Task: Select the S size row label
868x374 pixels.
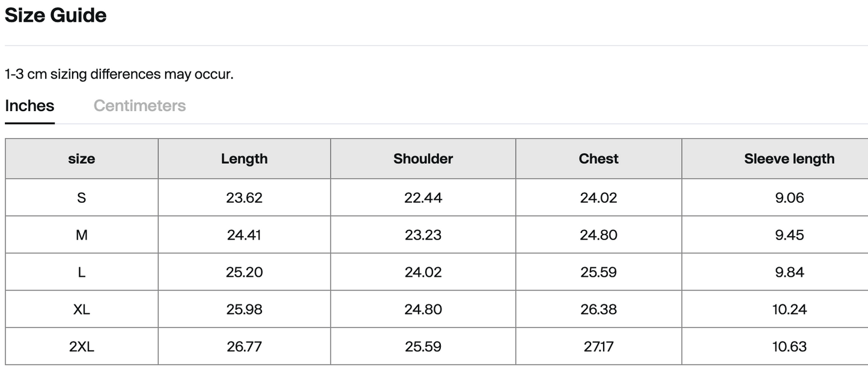Action: 82,198
